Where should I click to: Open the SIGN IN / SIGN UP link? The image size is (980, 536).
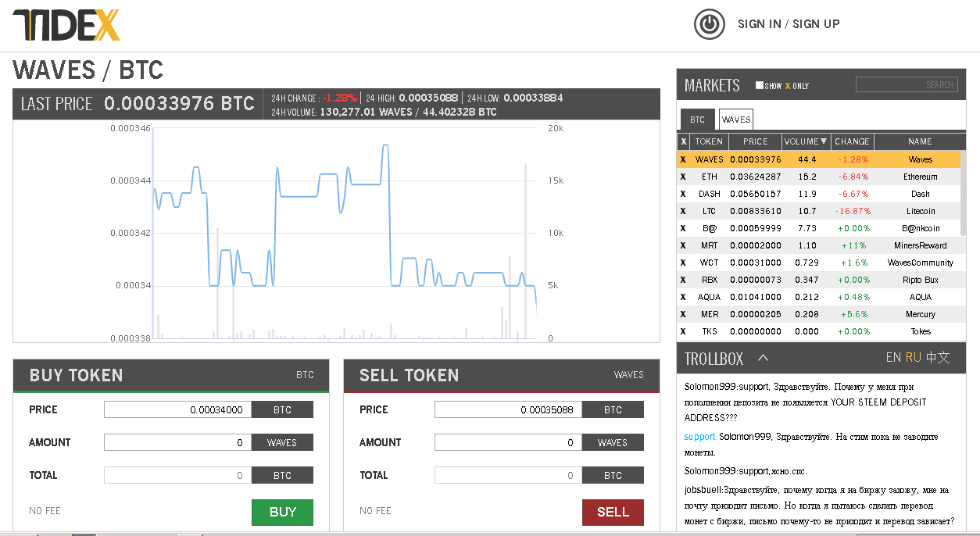(x=789, y=24)
